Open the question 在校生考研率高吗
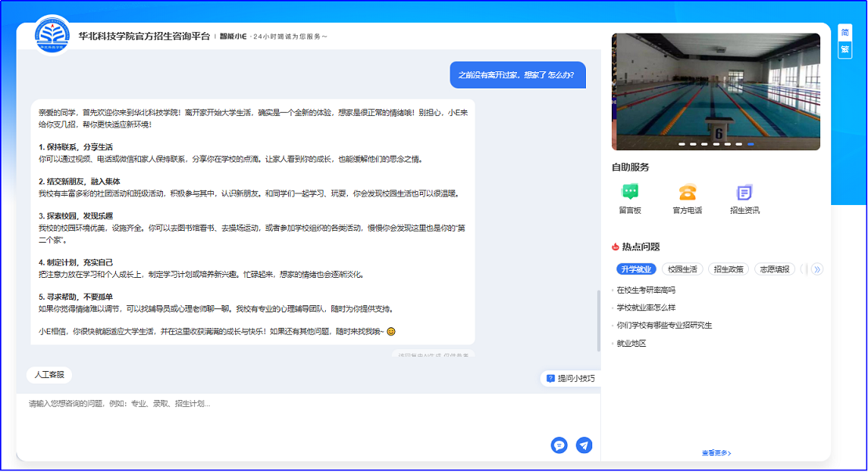Image resolution: width=868 pixels, height=472 pixels. (x=646, y=290)
